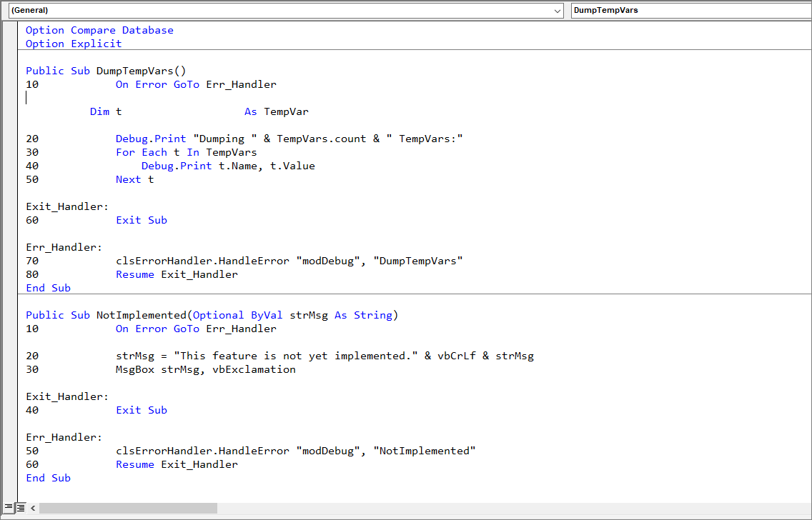Click 'Optional ByVal strMsg As String' parameter
This screenshot has width=812, height=520.
coord(292,315)
